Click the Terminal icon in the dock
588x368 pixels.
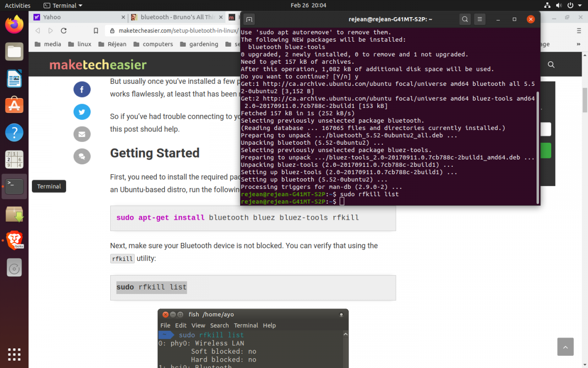[x=14, y=186]
